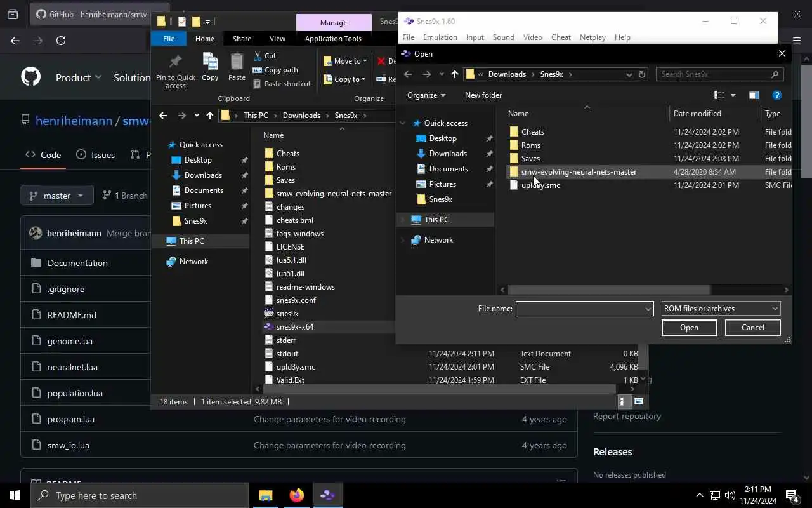Sort by Date modified column in Open dialog
The image size is (812, 508).
coord(697,114)
